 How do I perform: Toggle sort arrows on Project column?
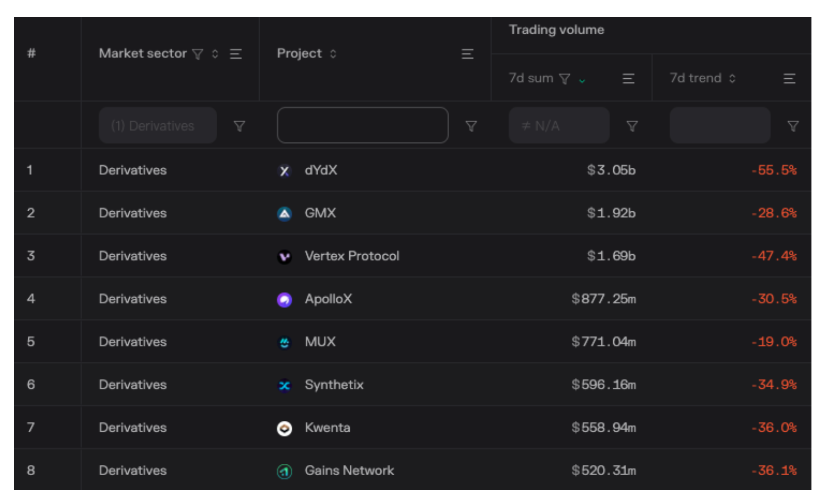pyautogui.click(x=333, y=54)
